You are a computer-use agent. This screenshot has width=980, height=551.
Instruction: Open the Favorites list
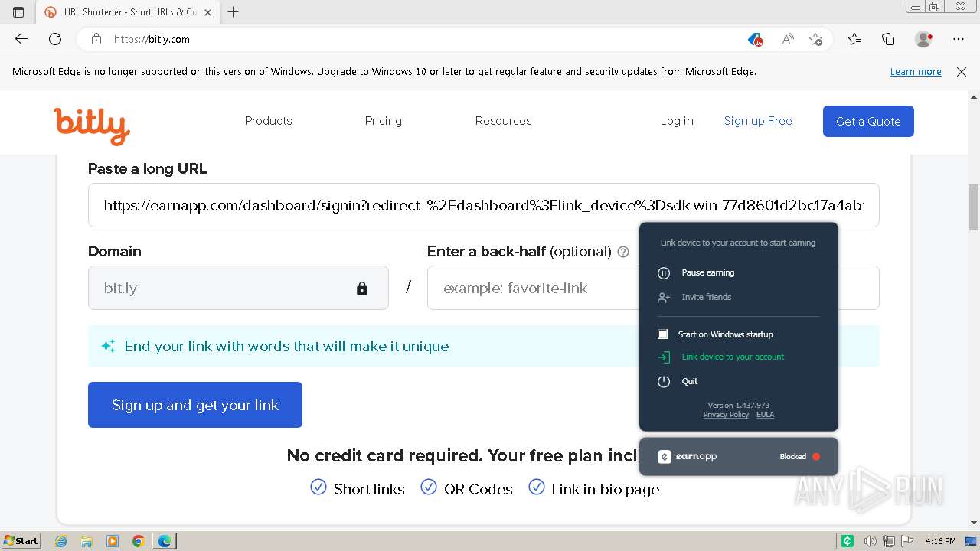(x=854, y=39)
